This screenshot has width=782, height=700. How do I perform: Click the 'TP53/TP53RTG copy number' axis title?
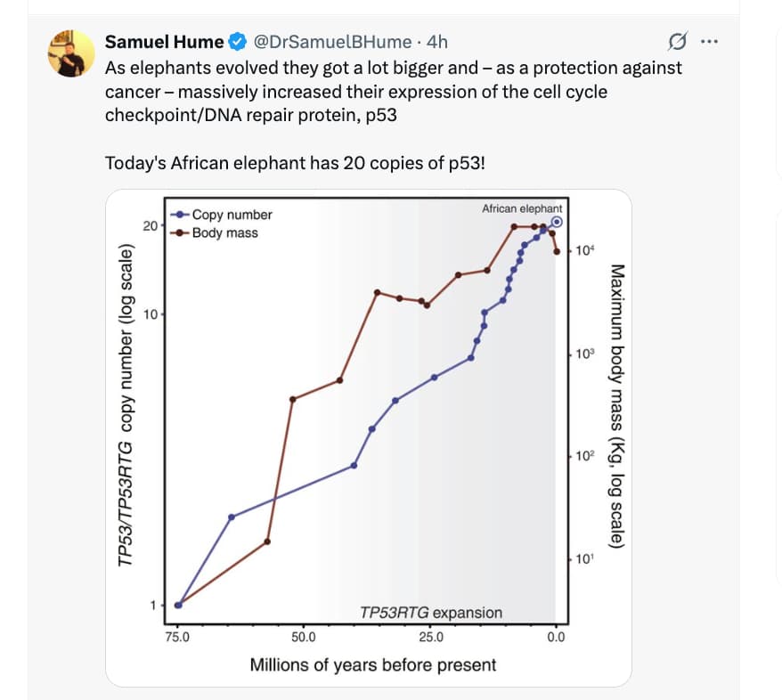point(126,403)
